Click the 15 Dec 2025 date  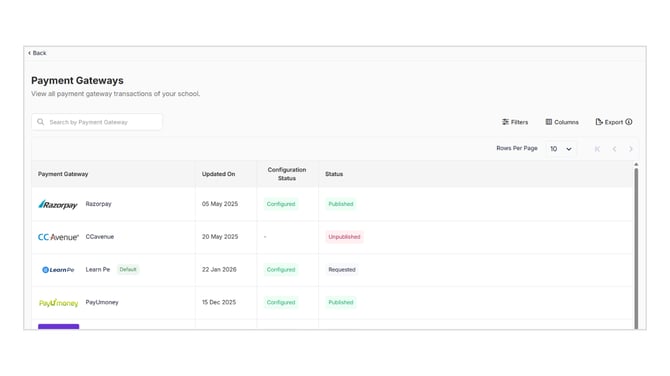[x=219, y=302]
